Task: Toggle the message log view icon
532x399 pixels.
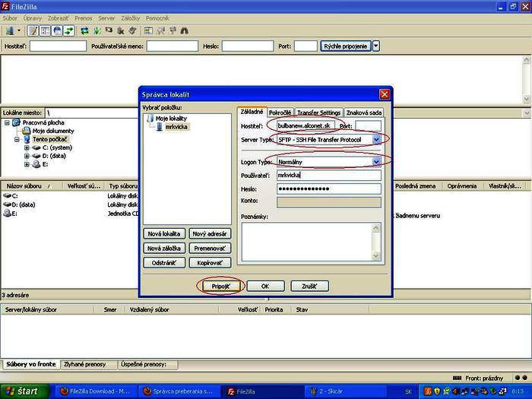Action: 33,31
